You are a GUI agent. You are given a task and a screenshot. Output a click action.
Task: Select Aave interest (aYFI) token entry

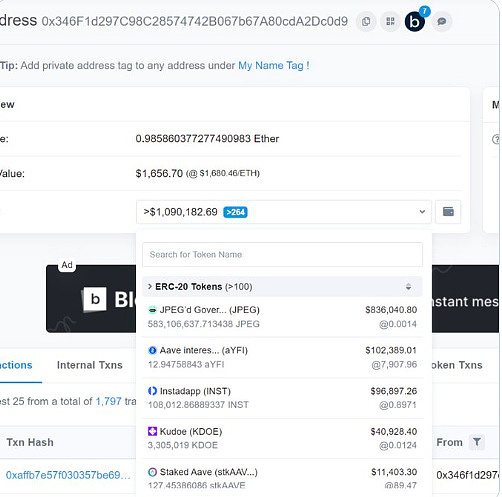[282, 357]
